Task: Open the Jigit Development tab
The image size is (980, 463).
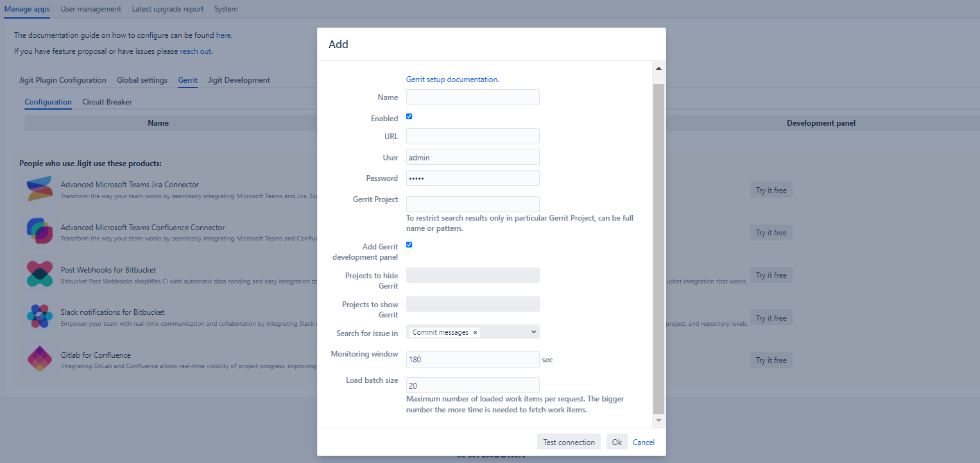Action: coord(238,80)
